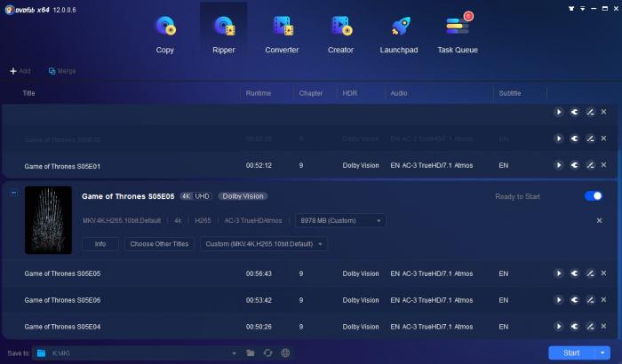This screenshot has width=622, height=364.
Task: Preview the Game of Thrones S05E06 title
Action: tap(559, 300)
